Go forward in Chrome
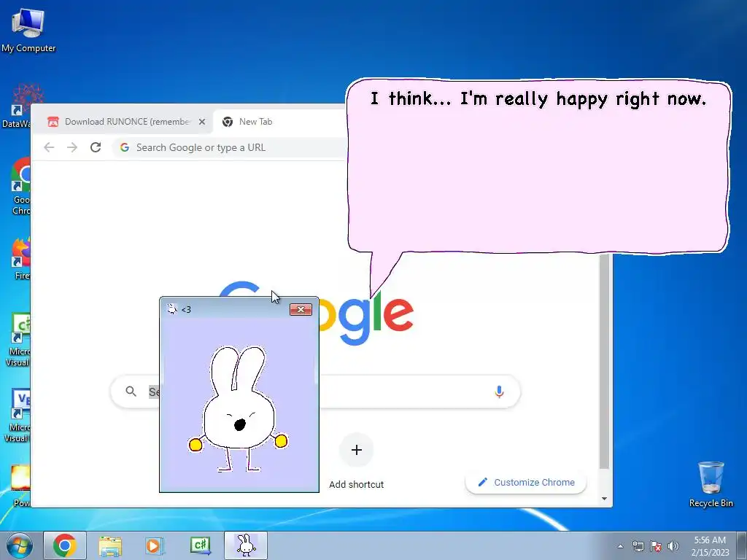 [72, 147]
